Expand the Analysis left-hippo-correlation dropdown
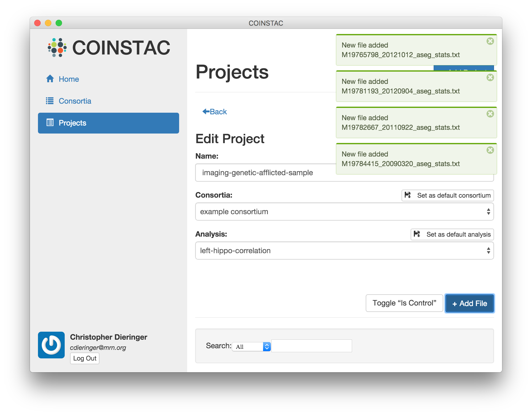The image size is (532, 415). pyautogui.click(x=344, y=250)
